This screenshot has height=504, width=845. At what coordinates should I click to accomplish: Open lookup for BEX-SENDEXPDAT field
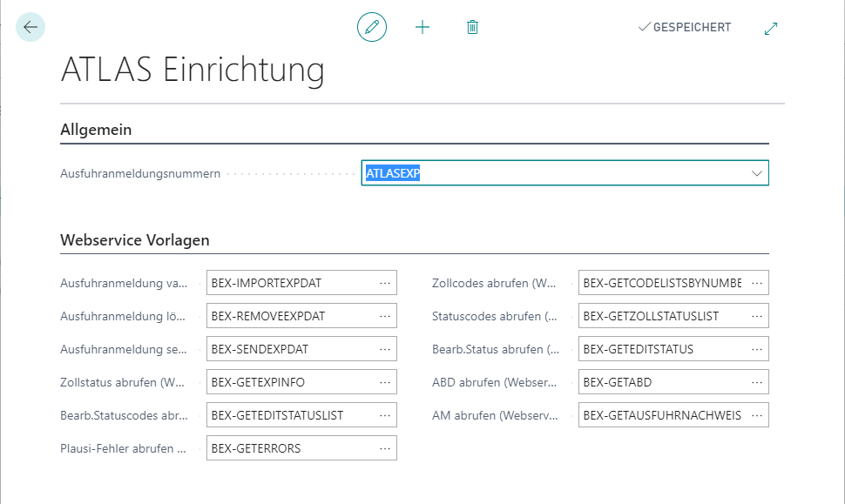click(x=385, y=349)
